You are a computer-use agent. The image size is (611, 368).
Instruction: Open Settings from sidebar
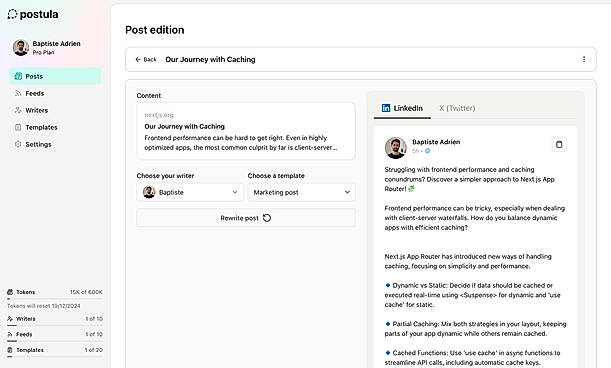pyautogui.click(x=55, y=144)
